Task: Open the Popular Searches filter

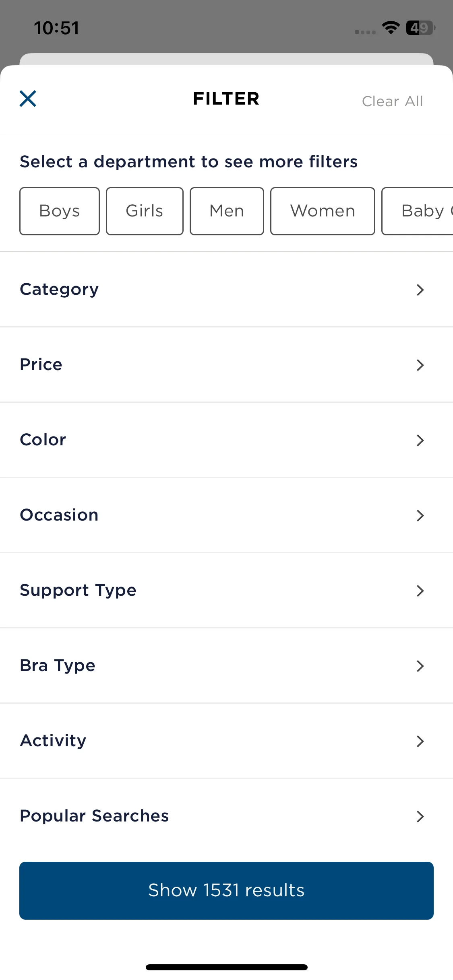Action: click(x=226, y=816)
